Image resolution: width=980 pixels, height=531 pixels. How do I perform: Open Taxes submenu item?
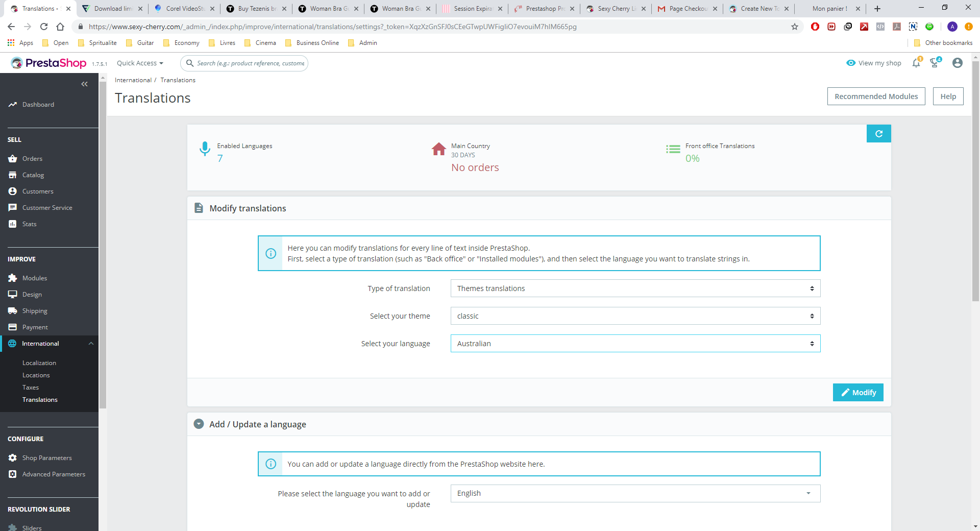coord(31,388)
